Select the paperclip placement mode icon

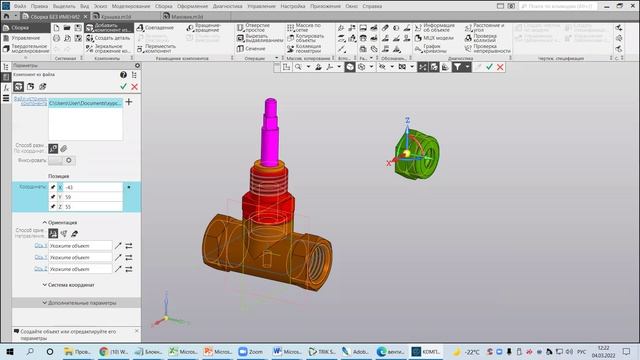64,149
